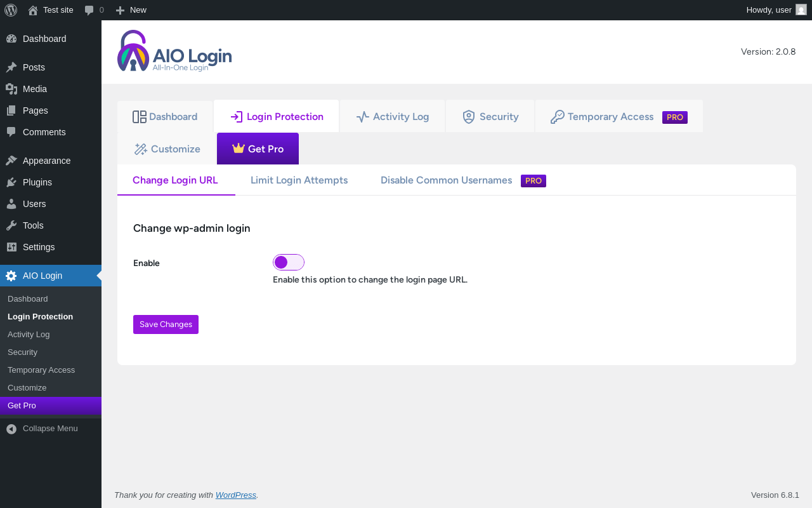The width and height of the screenshot is (812, 508).
Task: Open Users in the sidebar menu
Action: coord(51,204)
